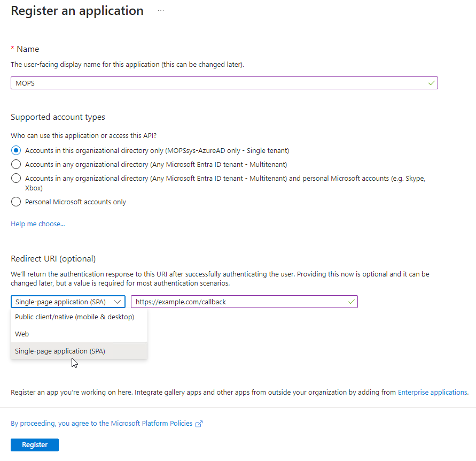Open the Help me choose link
The image size is (476, 461).
[37, 224]
